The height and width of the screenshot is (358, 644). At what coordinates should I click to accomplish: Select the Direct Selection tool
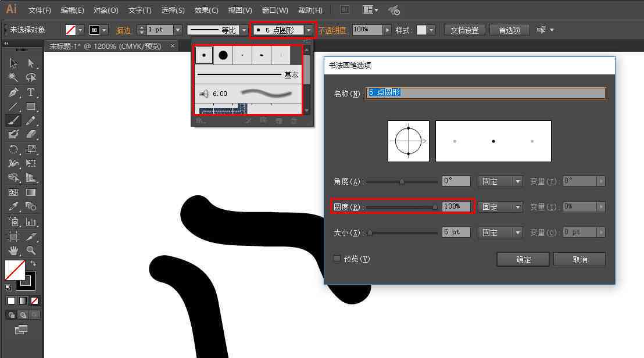[x=31, y=63]
